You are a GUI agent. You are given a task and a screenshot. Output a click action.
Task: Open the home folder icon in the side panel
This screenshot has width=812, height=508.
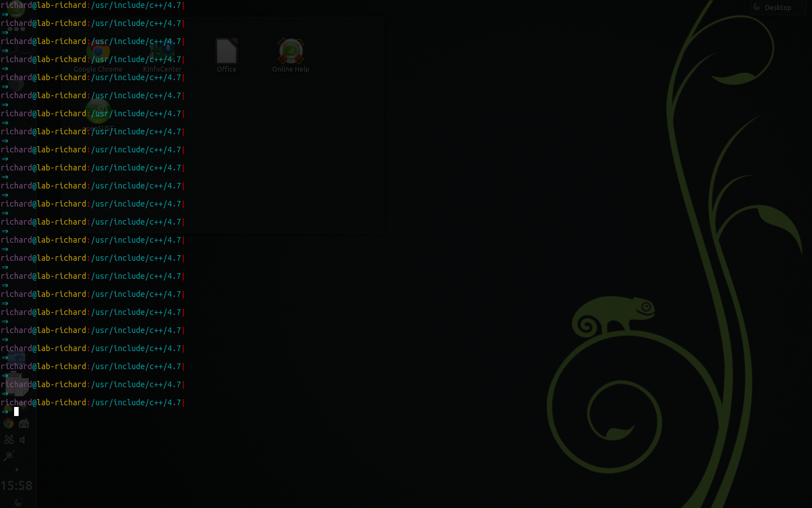[x=16, y=358]
